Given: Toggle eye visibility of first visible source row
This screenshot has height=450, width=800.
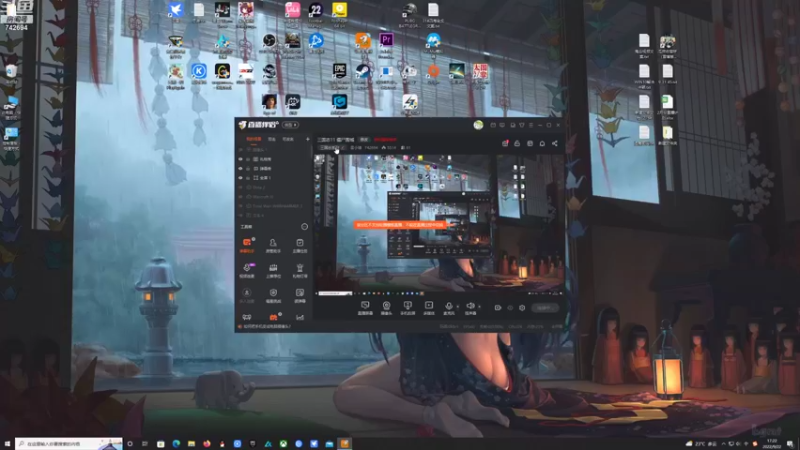Looking at the screenshot, I should [241, 159].
